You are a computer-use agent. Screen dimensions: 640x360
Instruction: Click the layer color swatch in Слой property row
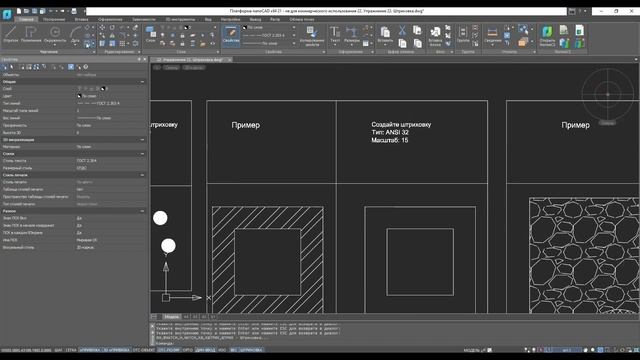103,89
